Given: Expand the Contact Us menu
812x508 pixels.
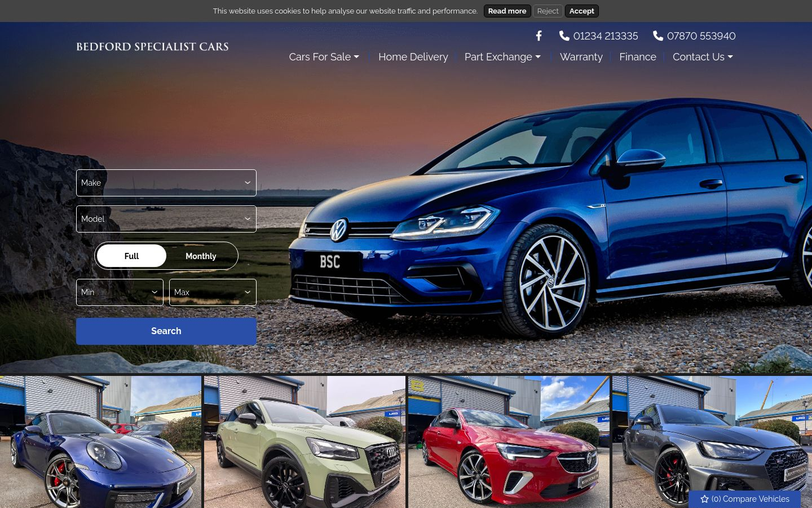Looking at the screenshot, I should 703,57.
